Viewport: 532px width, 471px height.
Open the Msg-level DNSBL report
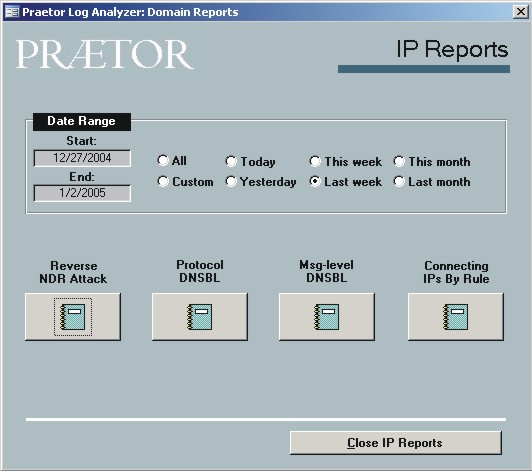point(327,317)
